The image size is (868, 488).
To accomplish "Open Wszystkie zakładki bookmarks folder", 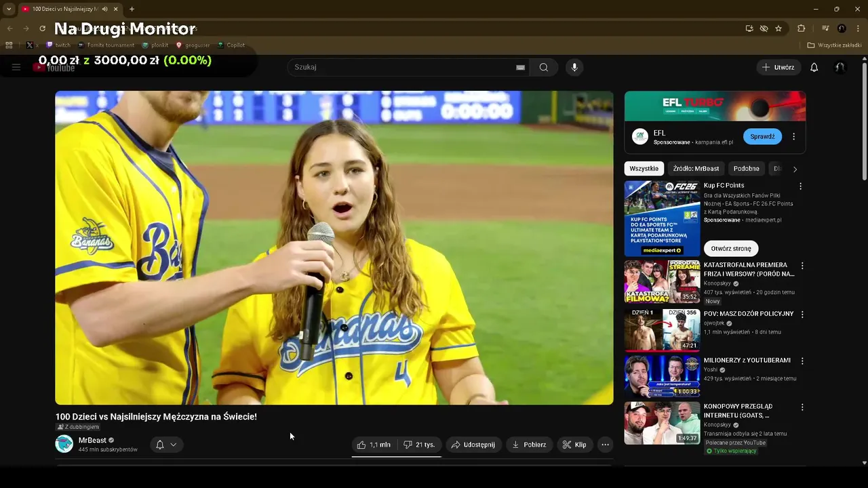I will [x=835, y=45].
